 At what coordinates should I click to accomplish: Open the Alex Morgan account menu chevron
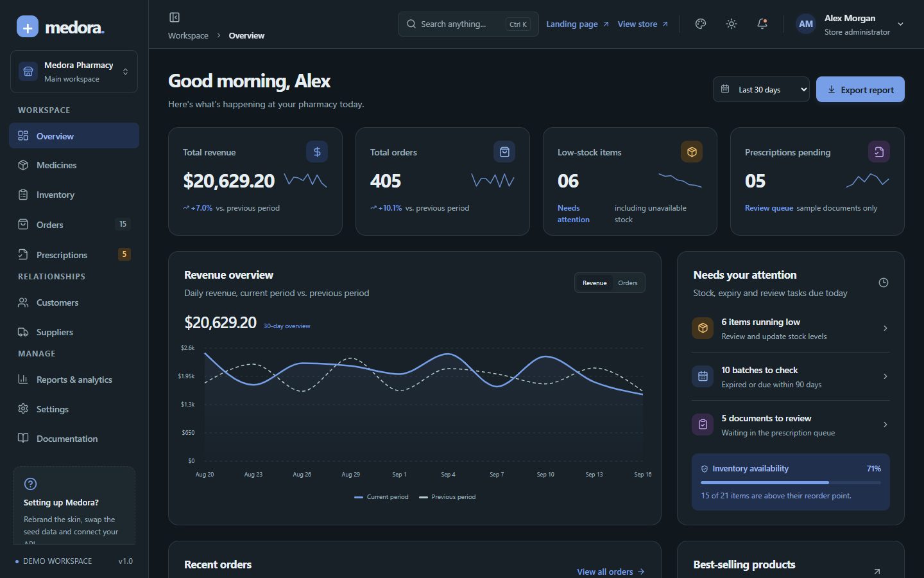(900, 24)
